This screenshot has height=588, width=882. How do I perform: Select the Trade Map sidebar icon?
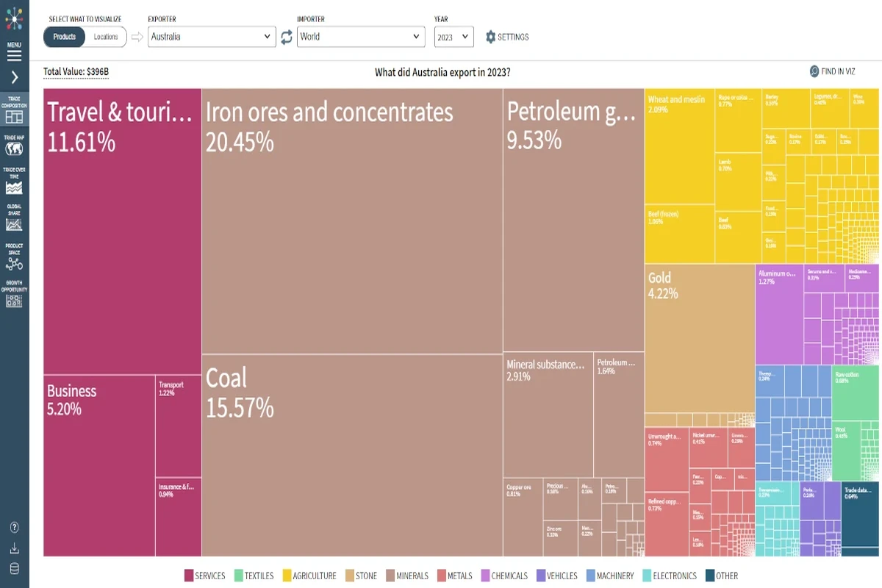pos(13,145)
